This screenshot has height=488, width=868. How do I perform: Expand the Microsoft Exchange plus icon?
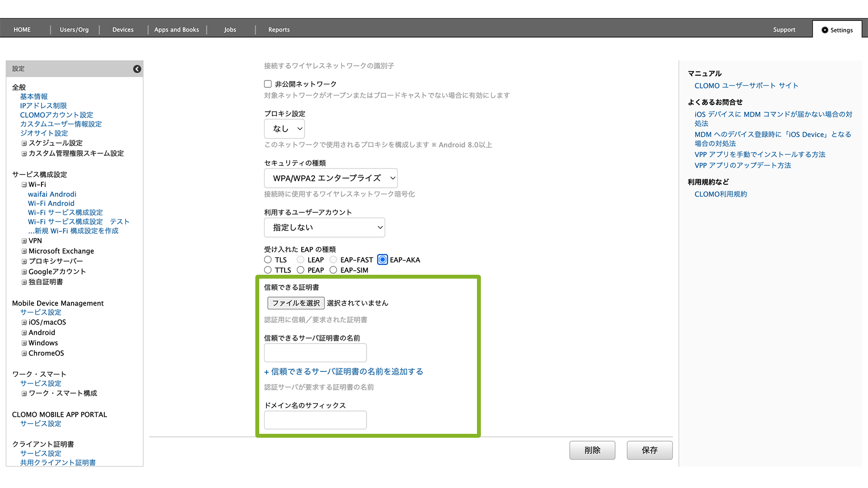(24, 251)
